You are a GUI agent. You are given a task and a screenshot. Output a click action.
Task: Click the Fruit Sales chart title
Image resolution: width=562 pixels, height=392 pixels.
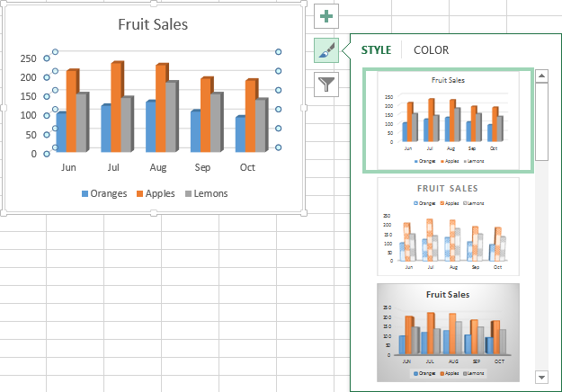(153, 24)
